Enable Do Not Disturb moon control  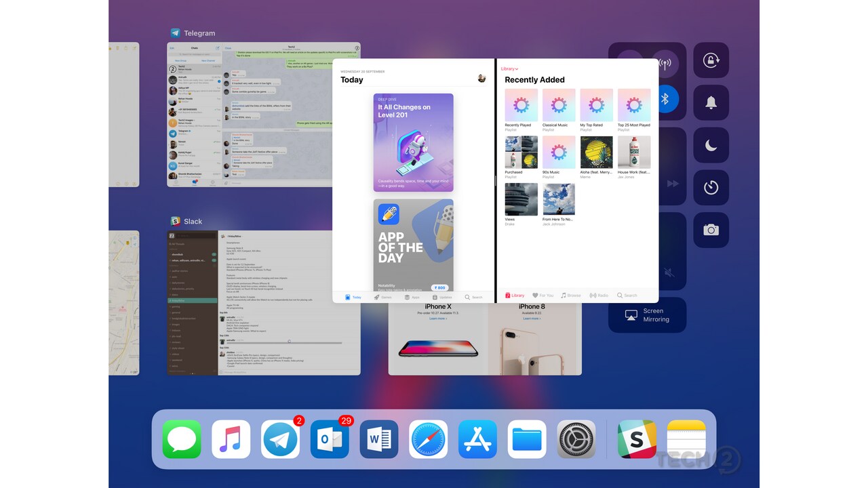coord(711,145)
